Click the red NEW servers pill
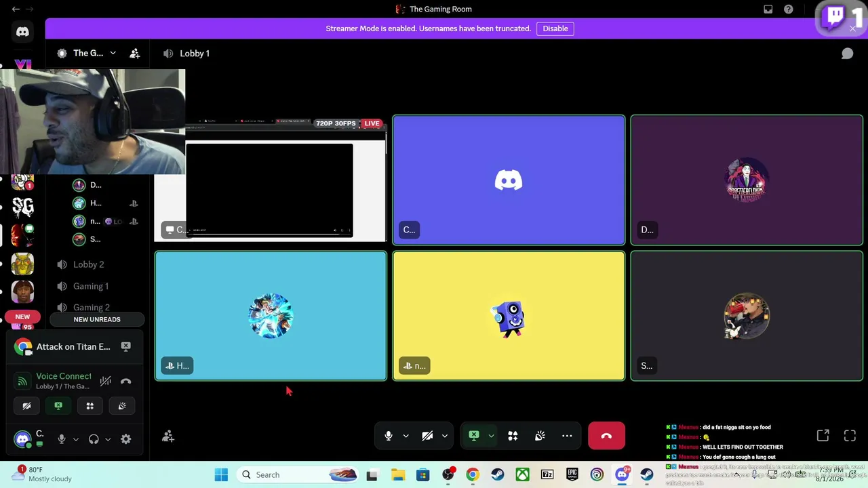This screenshot has height=488, width=868. 22,317
